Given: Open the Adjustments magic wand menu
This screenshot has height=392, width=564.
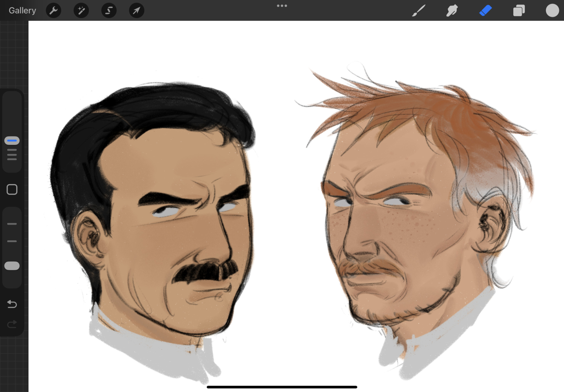Looking at the screenshot, I should 81,10.
